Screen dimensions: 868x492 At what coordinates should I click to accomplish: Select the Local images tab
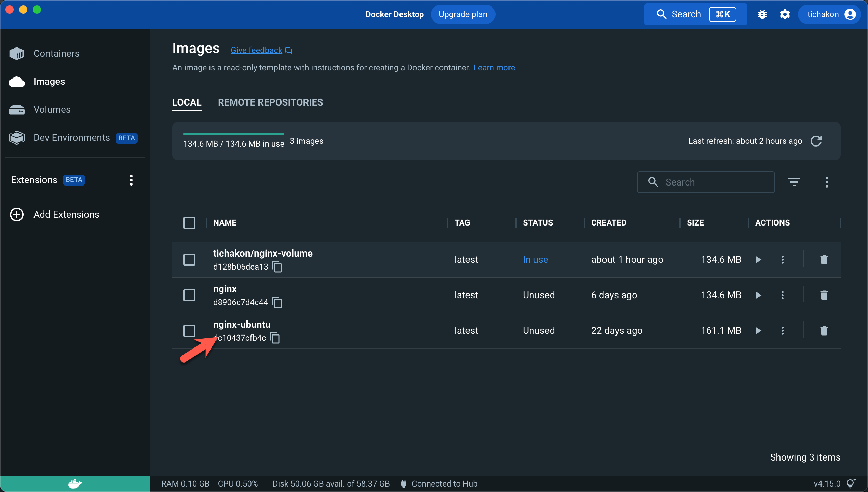tap(187, 102)
